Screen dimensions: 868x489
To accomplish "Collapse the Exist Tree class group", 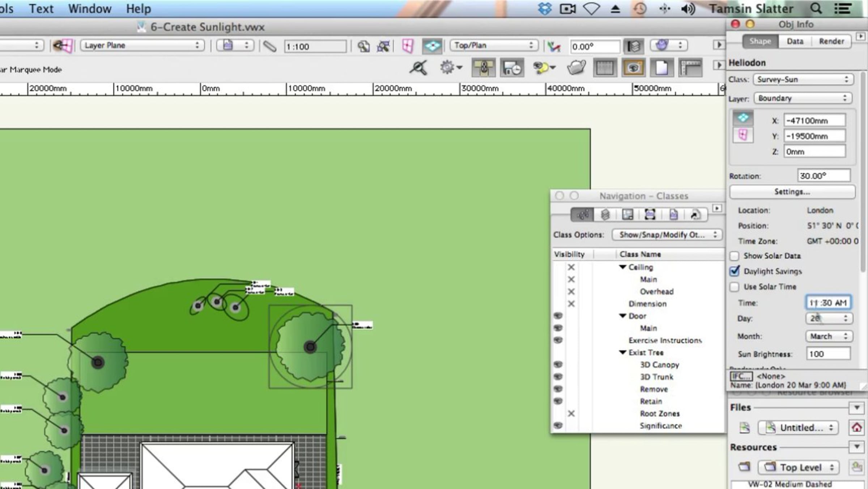I will 622,353.
